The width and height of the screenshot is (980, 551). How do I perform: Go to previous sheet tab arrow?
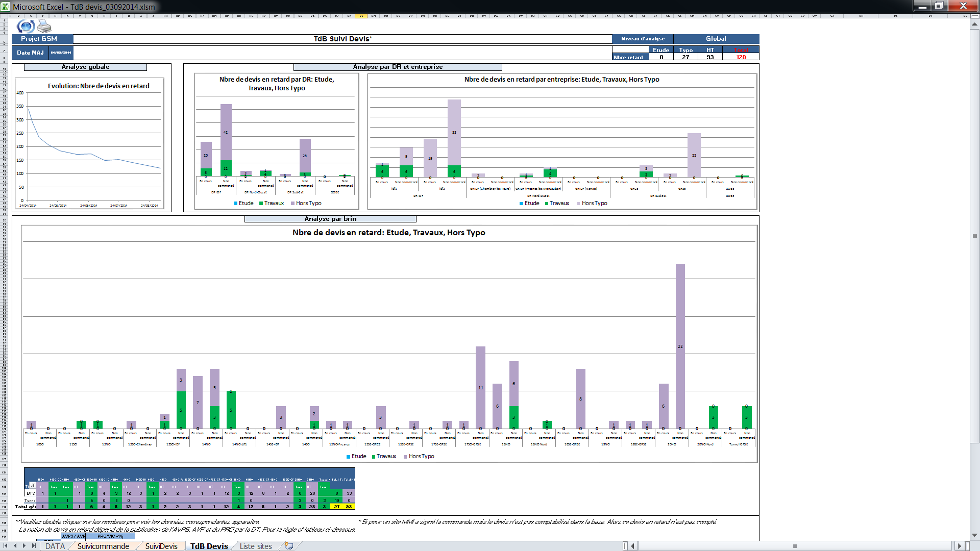tap(15, 546)
